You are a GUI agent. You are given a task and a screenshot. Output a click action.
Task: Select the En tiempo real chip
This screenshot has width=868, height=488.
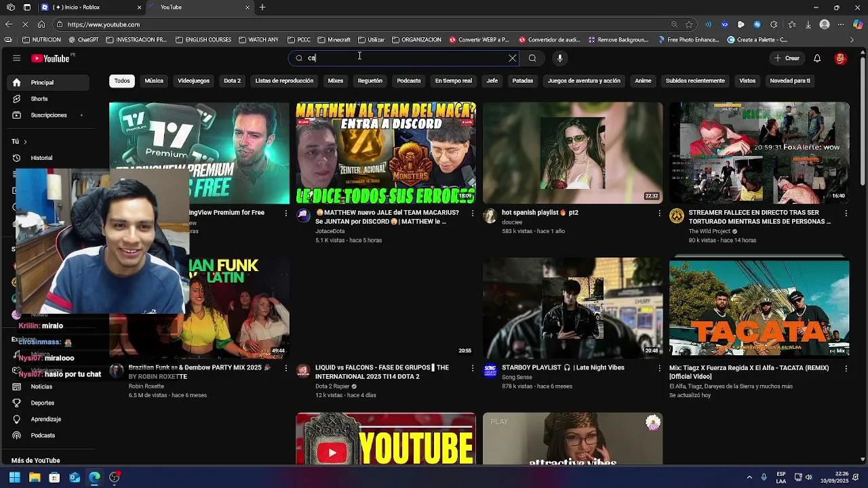[x=454, y=81]
